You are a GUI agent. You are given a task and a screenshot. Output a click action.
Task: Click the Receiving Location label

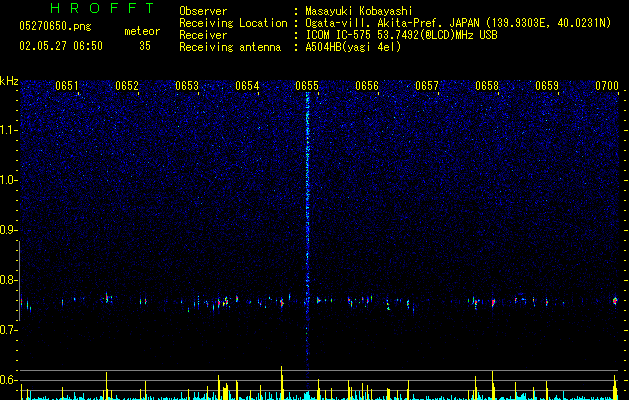233,23
